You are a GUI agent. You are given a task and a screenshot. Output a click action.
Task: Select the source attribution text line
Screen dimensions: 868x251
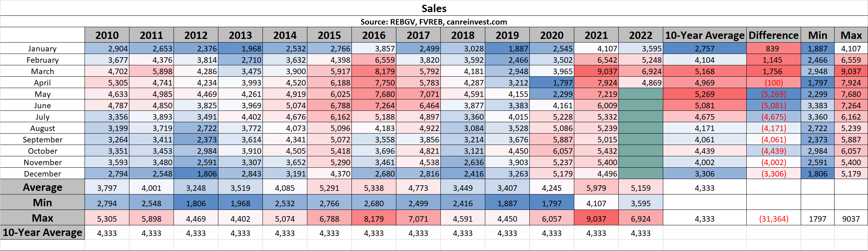pos(434,22)
